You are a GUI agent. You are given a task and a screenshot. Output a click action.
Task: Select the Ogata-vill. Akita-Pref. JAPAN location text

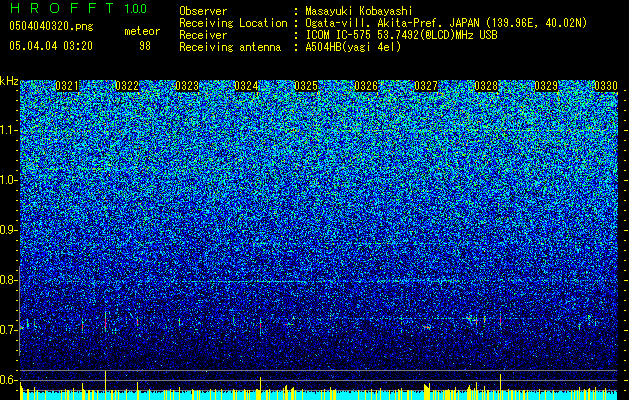[x=446, y=23]
